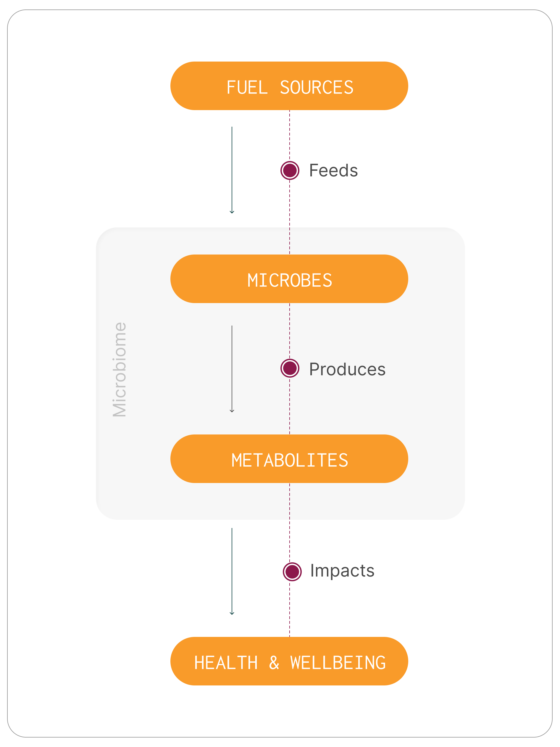Click the FUEL SOURCES orange pill
This screenshot has height=747, width=560.
point(289,86)
